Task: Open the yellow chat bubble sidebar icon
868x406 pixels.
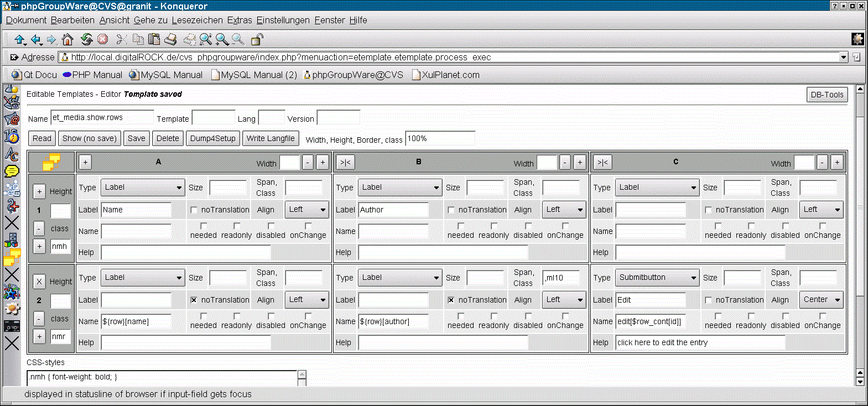Action: 12,171
